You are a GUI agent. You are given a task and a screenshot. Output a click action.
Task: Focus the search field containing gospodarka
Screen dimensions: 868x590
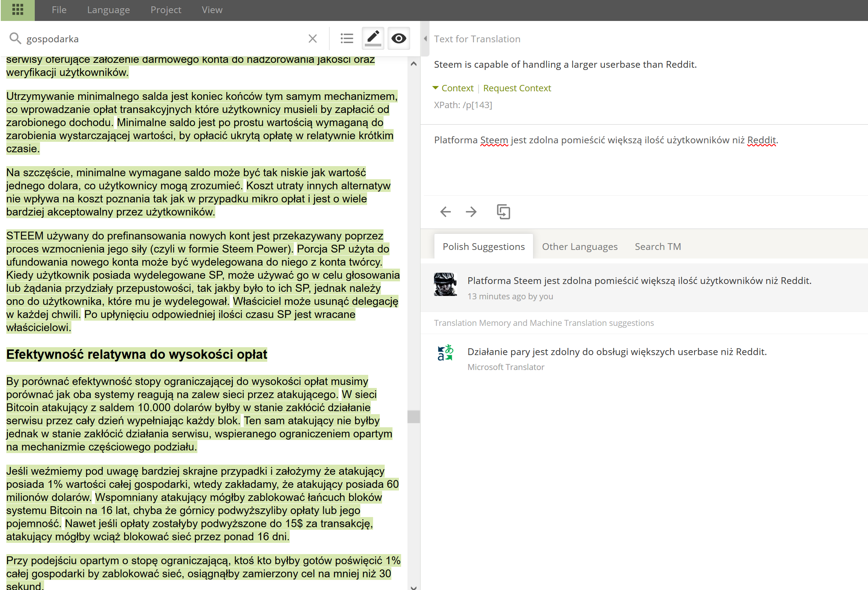click(x=164, y=39)
